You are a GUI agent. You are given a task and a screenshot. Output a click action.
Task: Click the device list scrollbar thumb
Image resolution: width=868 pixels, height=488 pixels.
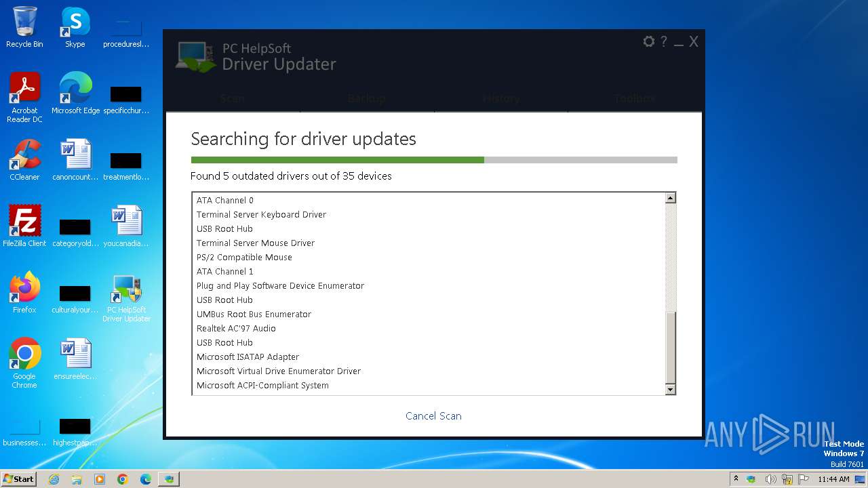[x=670, y=348]
